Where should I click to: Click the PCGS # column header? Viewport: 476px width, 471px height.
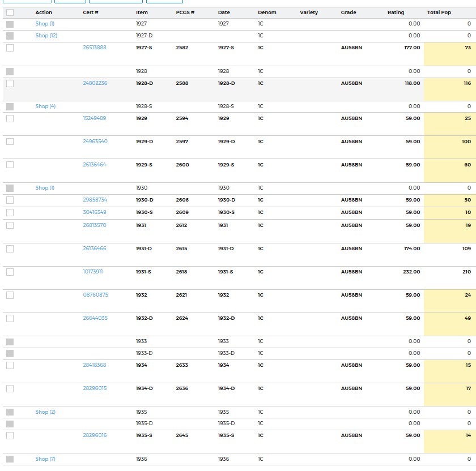[x=185, y=12]
